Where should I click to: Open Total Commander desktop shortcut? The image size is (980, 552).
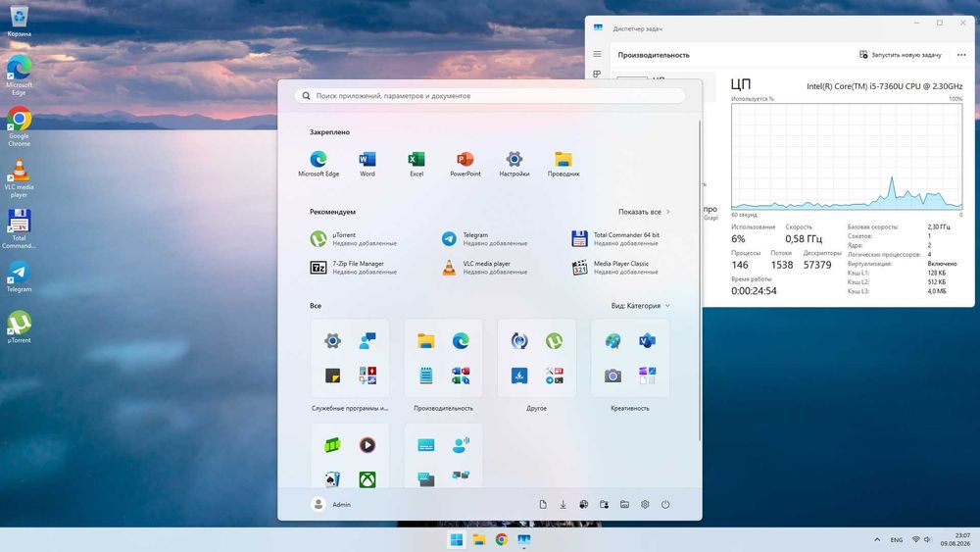coord(19,228)
